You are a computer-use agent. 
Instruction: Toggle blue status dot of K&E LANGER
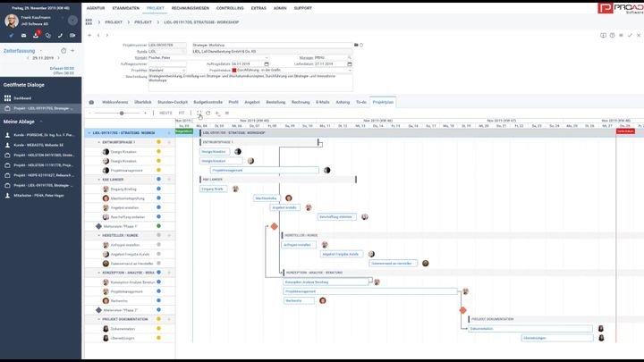[x=158, y=180]
